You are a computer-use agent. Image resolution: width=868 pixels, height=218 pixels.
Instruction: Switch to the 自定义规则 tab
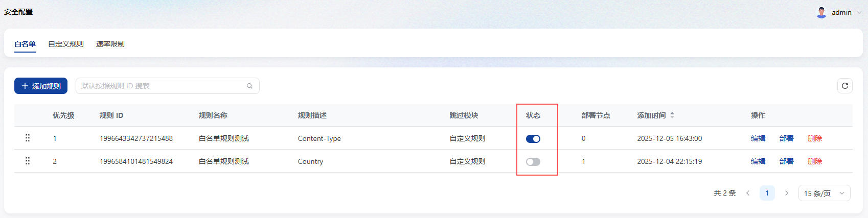pos(66,44)
